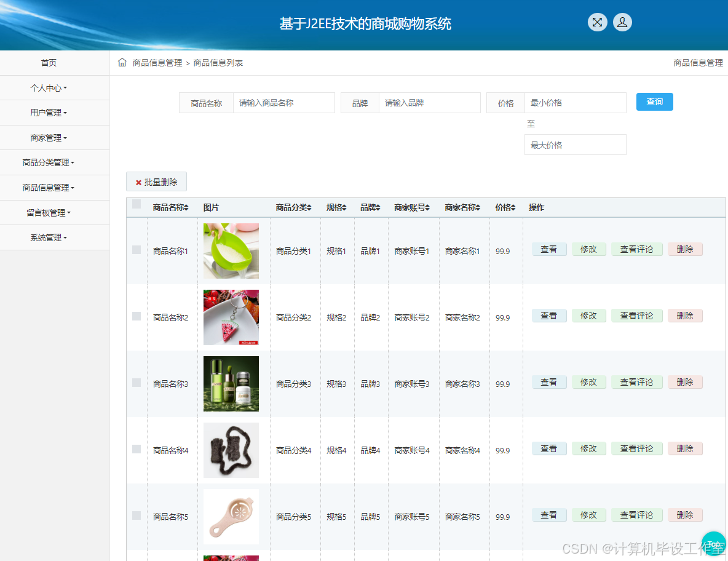Check the row checkbox for 商品名称3
The height and width of the screenshot is (561, 728).
(136, 383)
